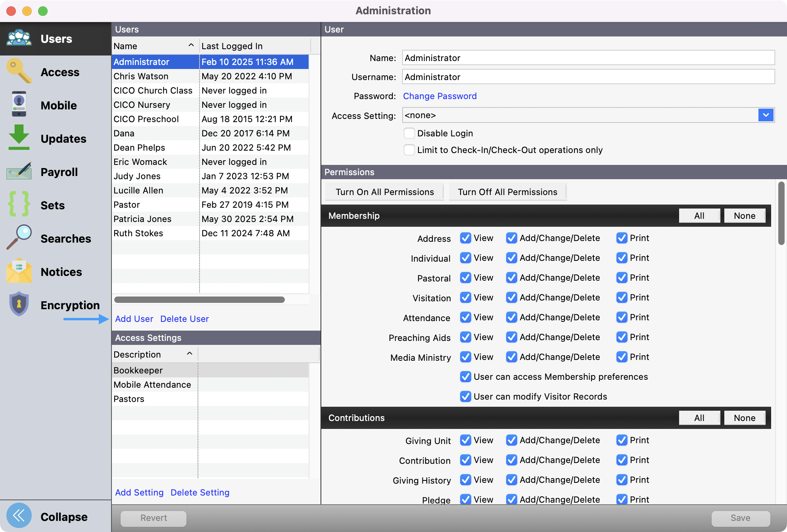Select Patricia Jones in the users list

point(142,219)
